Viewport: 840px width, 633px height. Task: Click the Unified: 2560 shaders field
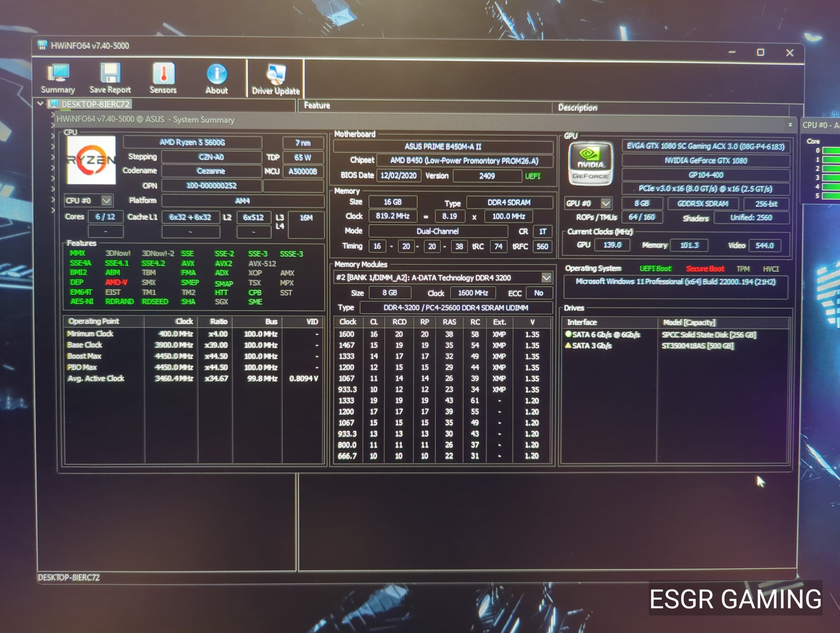pyautogui.click(x=751, y=217)
